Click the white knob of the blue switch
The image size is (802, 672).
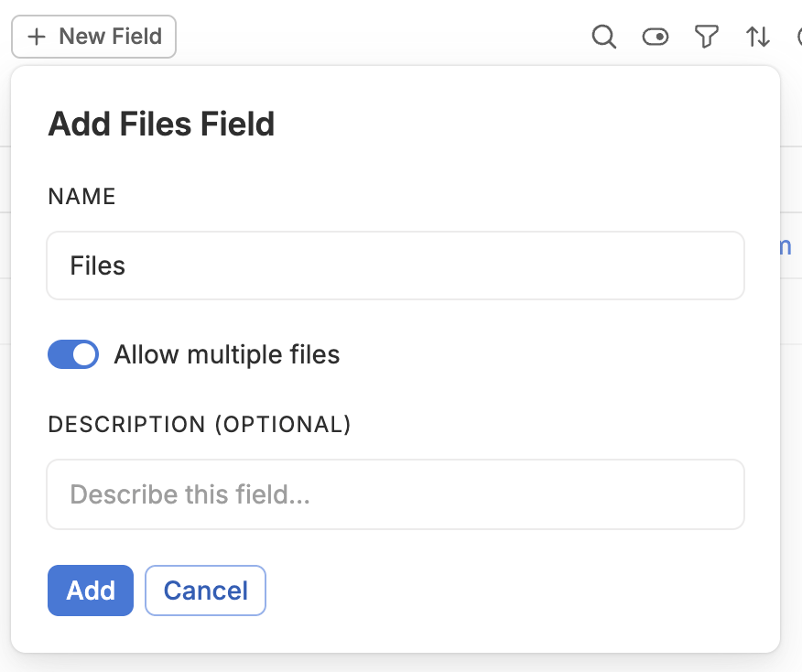click(x=84, y=354)
